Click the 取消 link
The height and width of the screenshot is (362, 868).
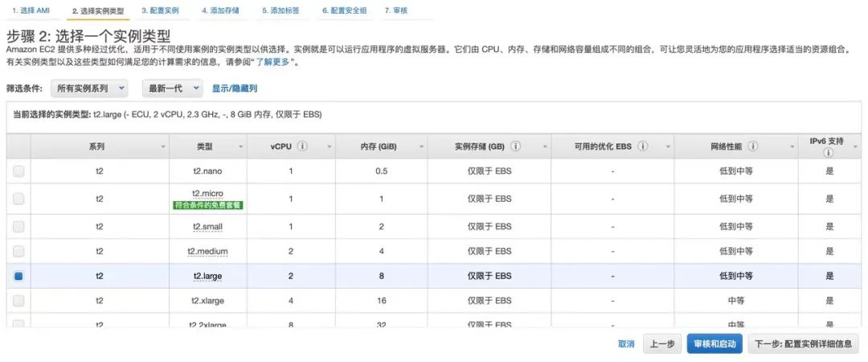tap(626, 343)
